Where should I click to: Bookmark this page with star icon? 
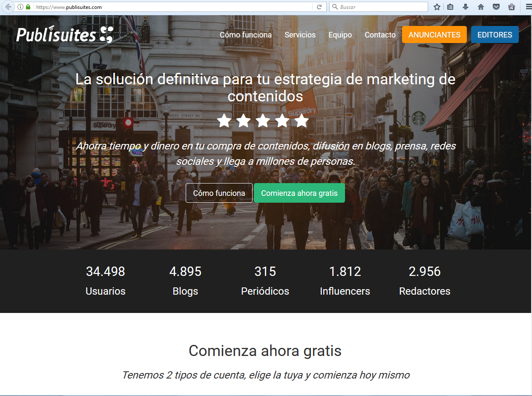tap(437, 7)
